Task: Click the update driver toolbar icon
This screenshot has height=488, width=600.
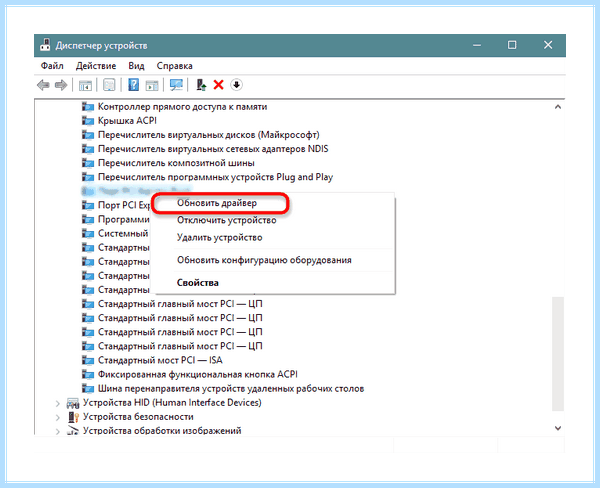Action: pyautogui.click(x=201, y=85)
